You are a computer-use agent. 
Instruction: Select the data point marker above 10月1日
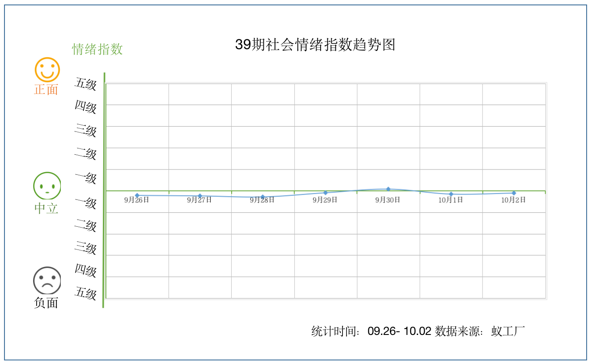(451, 194)
